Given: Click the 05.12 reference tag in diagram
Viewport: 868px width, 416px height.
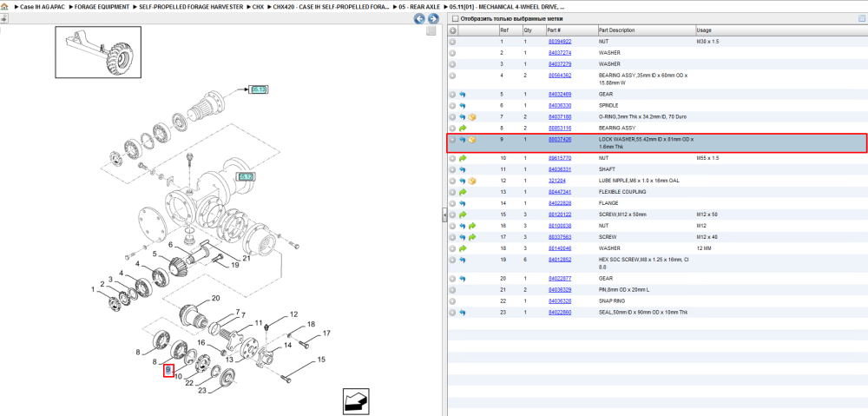Looking at the screenshot, I should (246, 176).
